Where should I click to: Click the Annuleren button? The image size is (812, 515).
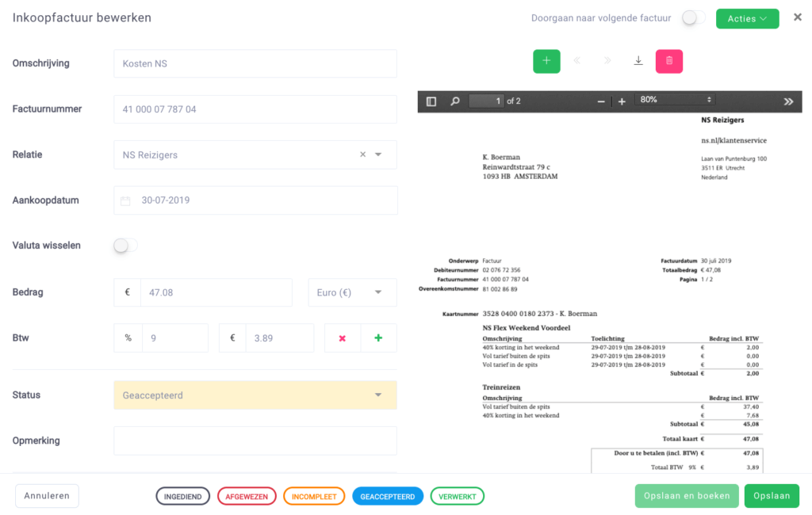click(x=47, y=496)
